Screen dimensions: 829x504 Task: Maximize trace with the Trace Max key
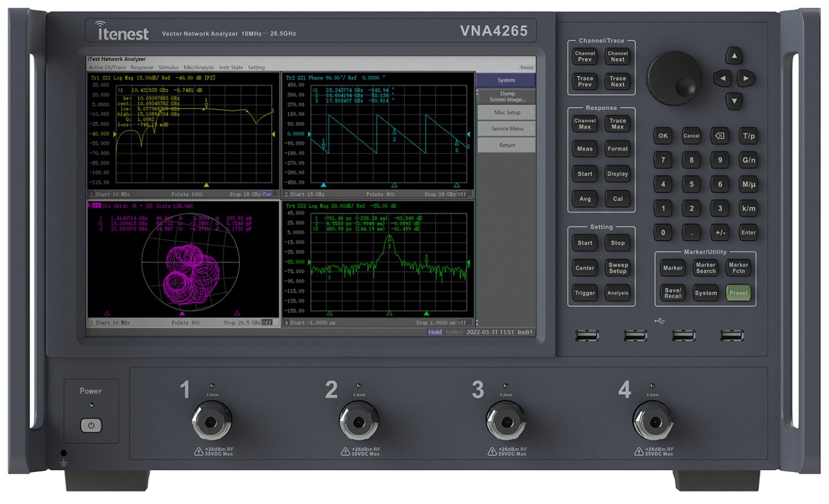click(x=618, y=124)
